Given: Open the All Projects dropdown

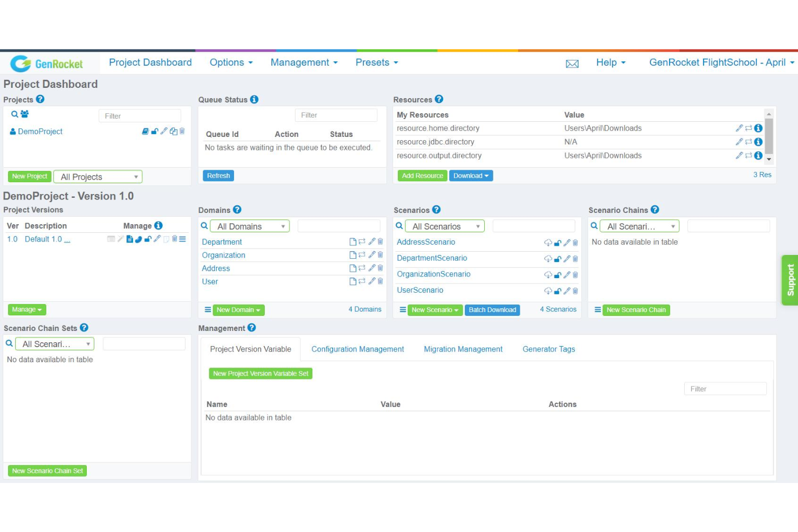Looking at the screenshot, I should [98, 177].
